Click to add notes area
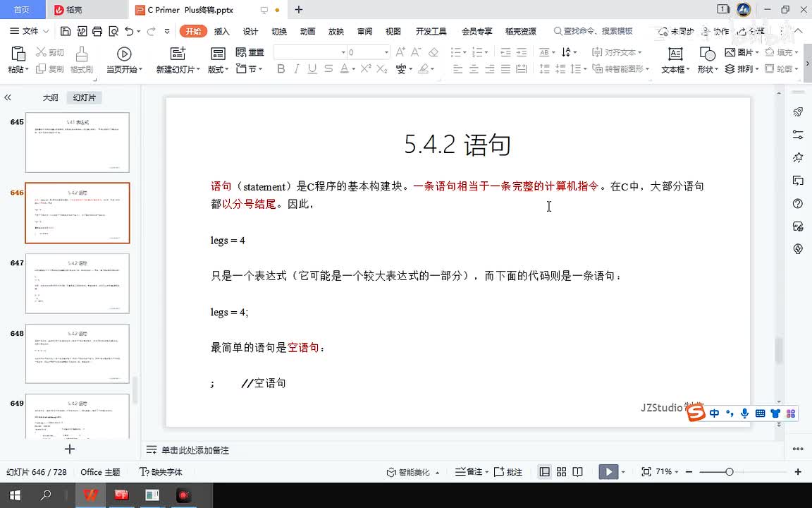The width and height of the screenshot is (812, 508). coord(195,450)
